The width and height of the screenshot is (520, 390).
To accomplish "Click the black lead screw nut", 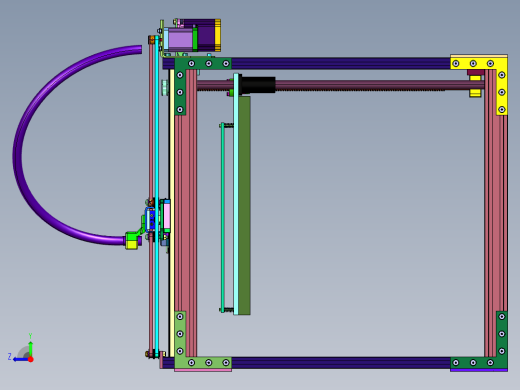I will pyautogui.click(x=257, y=85).
